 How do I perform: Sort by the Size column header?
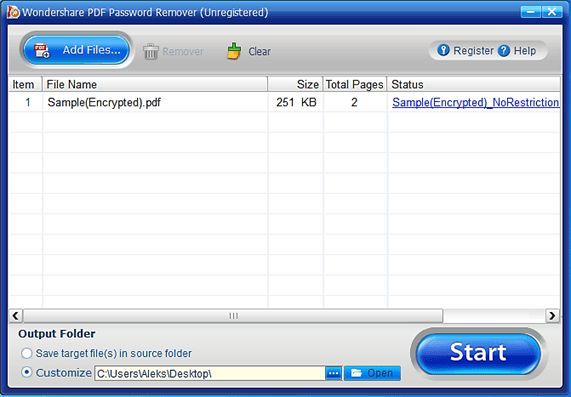tap(295, 84)
